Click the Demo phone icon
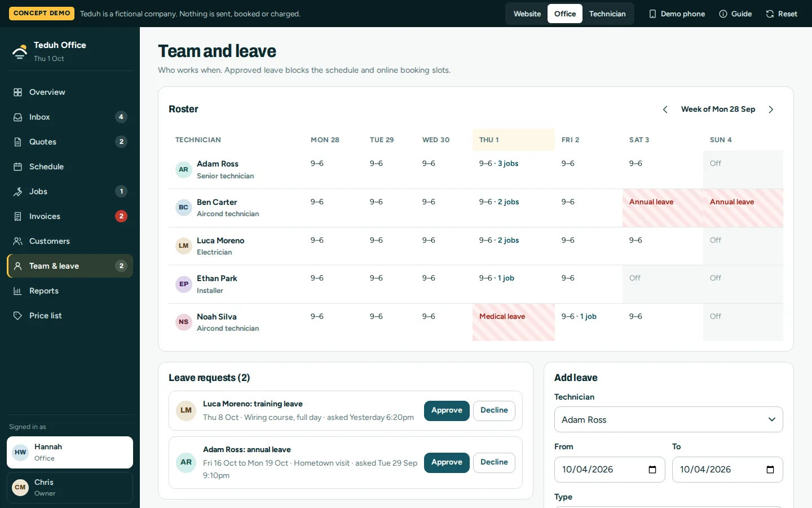812x508 pixels. 652,14
